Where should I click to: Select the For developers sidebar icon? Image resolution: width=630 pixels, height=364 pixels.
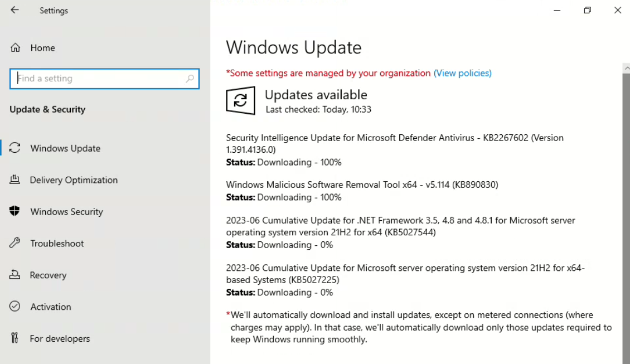click(15, 338)
